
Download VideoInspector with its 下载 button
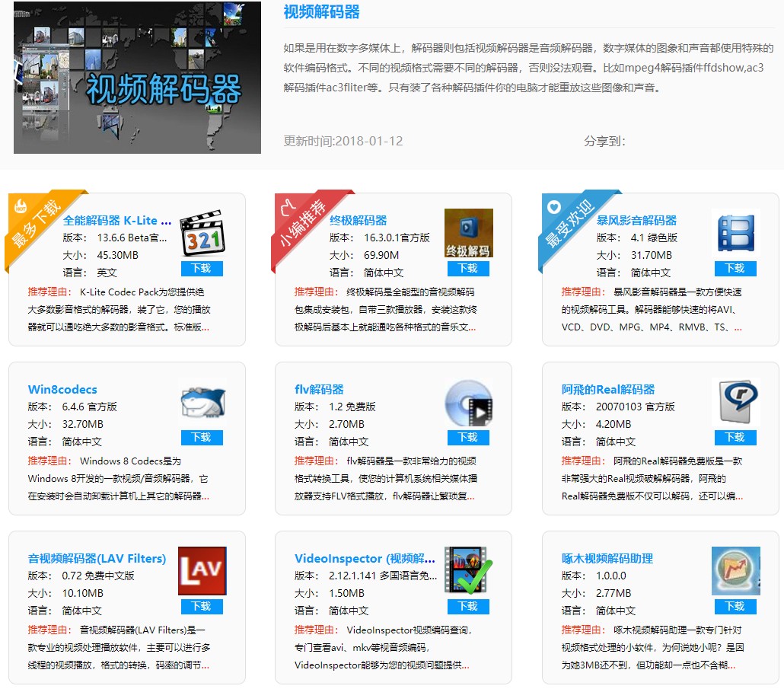pyautogui.click(x=469, y=607)
